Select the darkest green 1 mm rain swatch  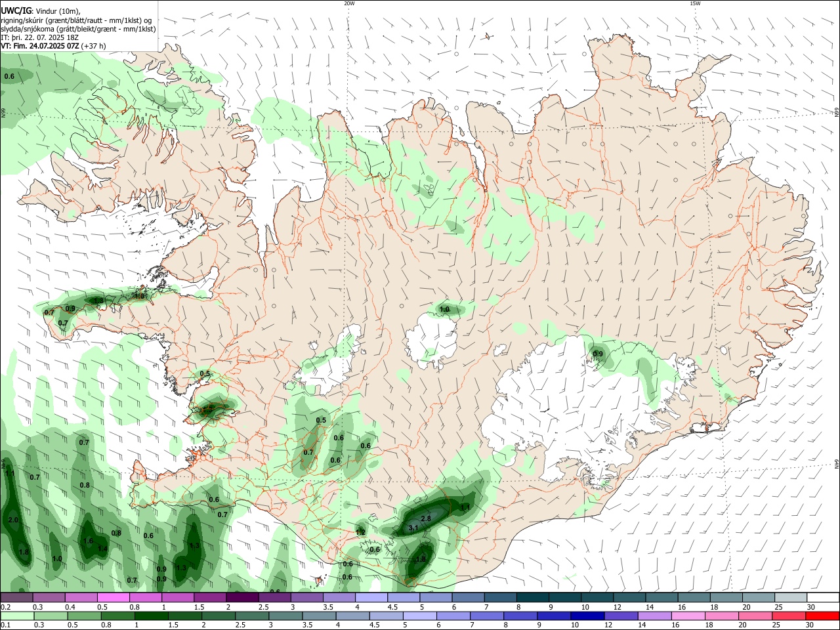click(152, 616)
